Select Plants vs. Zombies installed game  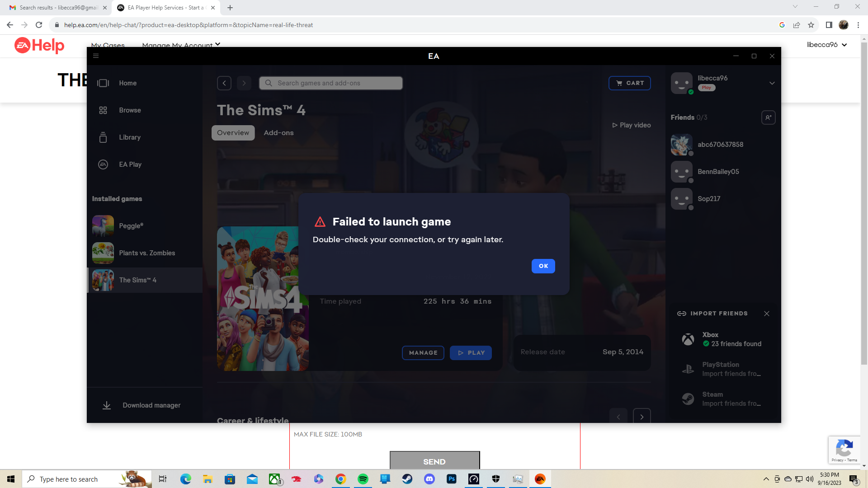pos(145,253)
